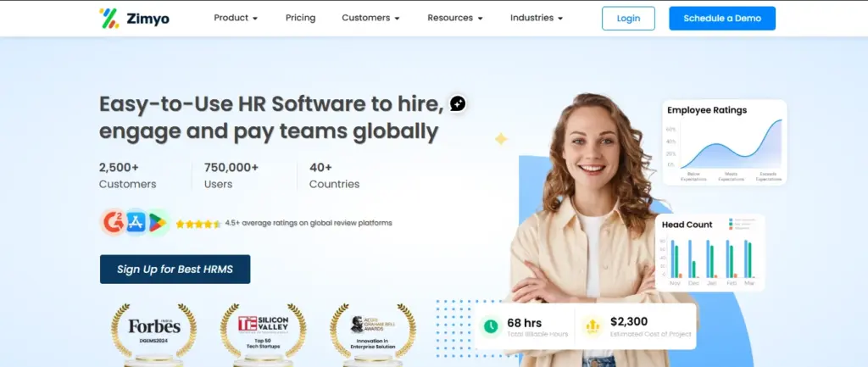Click the Zimyo logo

[135, 19]
